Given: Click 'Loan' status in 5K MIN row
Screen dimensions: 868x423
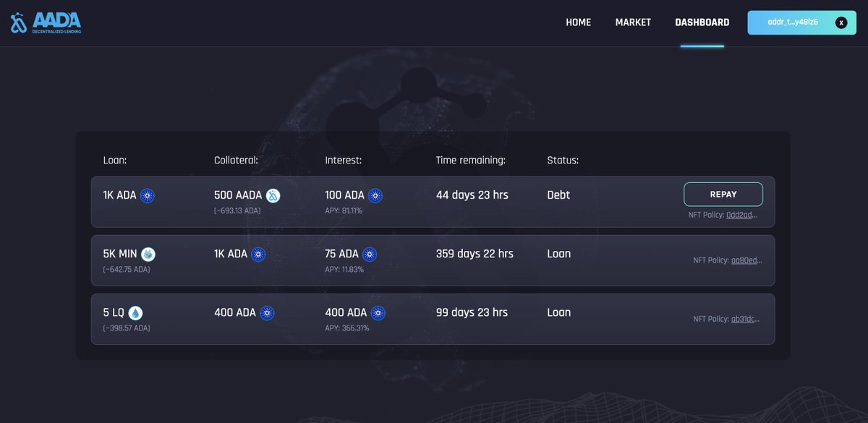Looking at the screenshot, I should coord(559,254).
